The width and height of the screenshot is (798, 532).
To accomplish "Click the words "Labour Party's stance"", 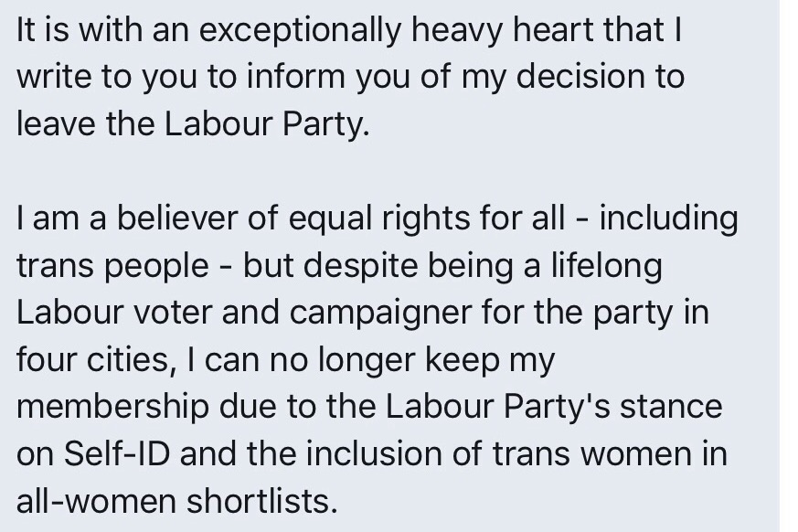I will click(x=554, y=406).
